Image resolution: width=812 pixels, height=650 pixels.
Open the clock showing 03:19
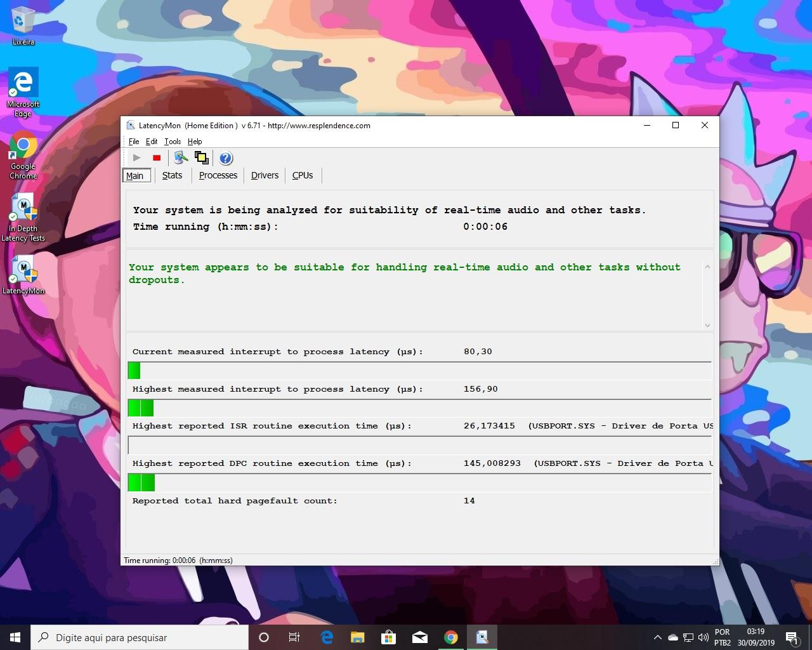point(756,637)
